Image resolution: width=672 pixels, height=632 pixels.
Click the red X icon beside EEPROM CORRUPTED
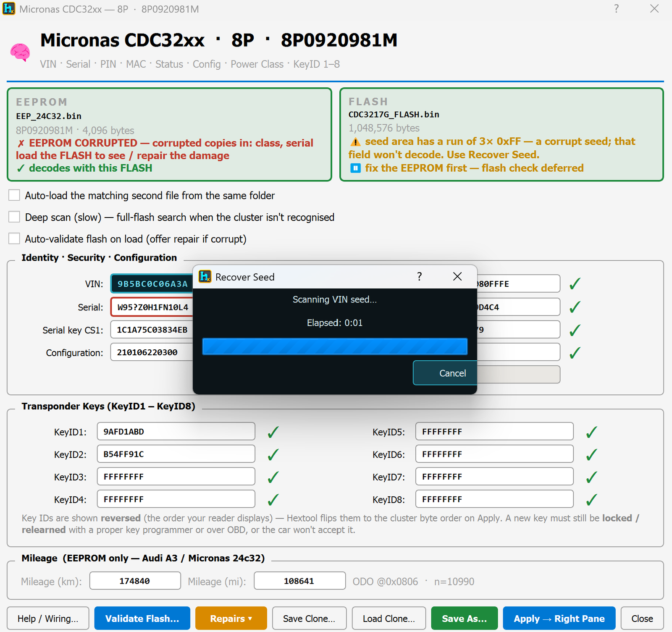[x=21, y=144]
